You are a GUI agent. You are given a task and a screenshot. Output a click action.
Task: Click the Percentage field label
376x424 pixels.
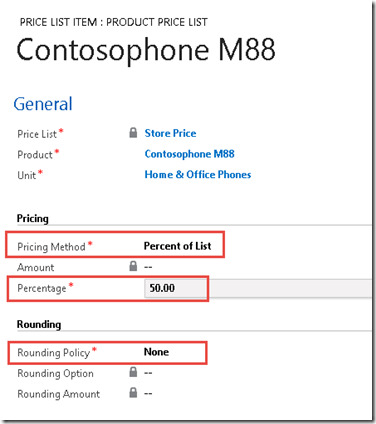(x=42, y=288)
